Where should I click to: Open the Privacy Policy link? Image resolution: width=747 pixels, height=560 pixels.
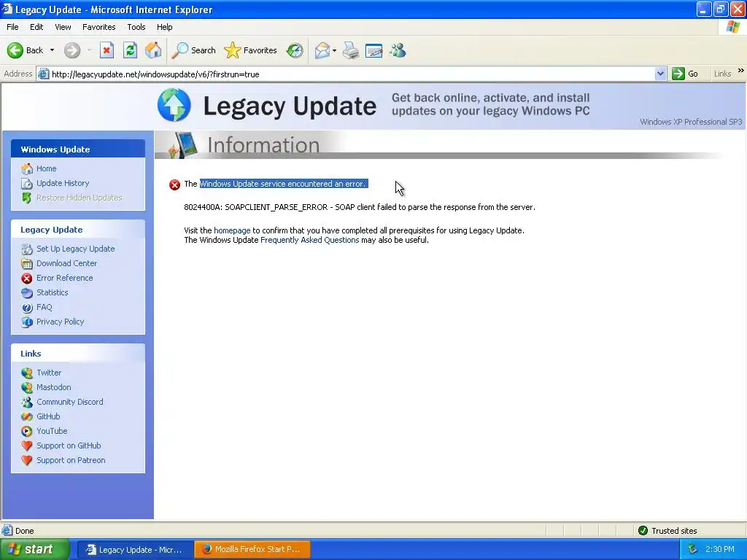pyautogui.click(x=61, y=322)
